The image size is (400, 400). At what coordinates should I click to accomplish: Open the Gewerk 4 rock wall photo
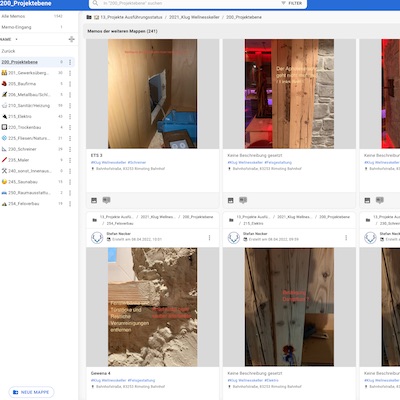point(153,307)
